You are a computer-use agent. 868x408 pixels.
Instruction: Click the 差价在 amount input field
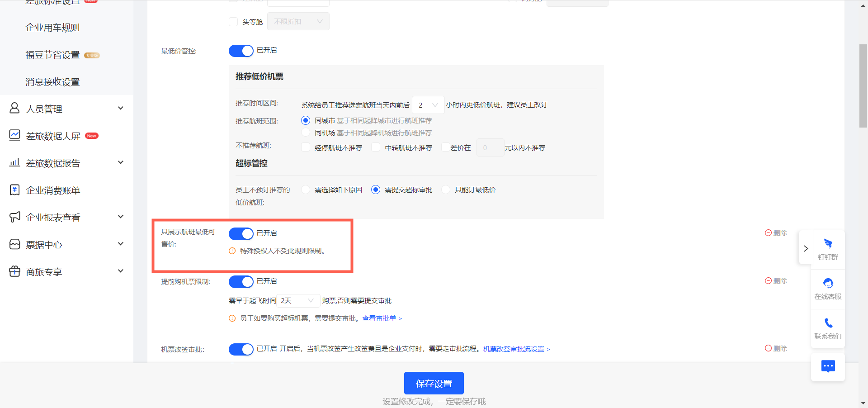coord(490,147)
